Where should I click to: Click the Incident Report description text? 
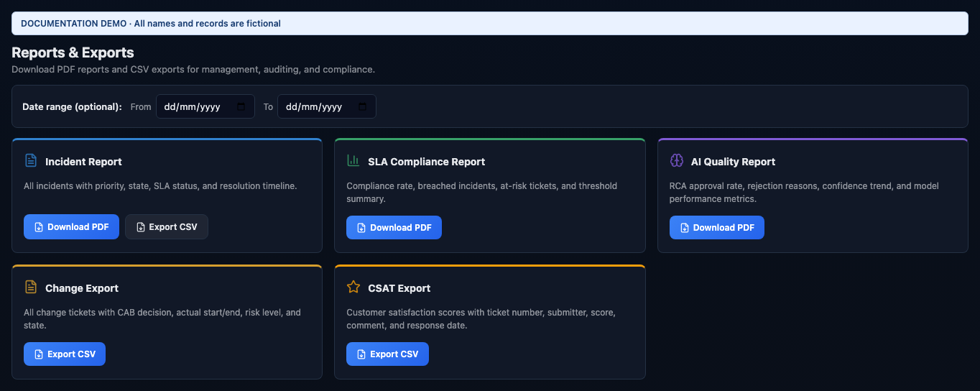(160, 185)
